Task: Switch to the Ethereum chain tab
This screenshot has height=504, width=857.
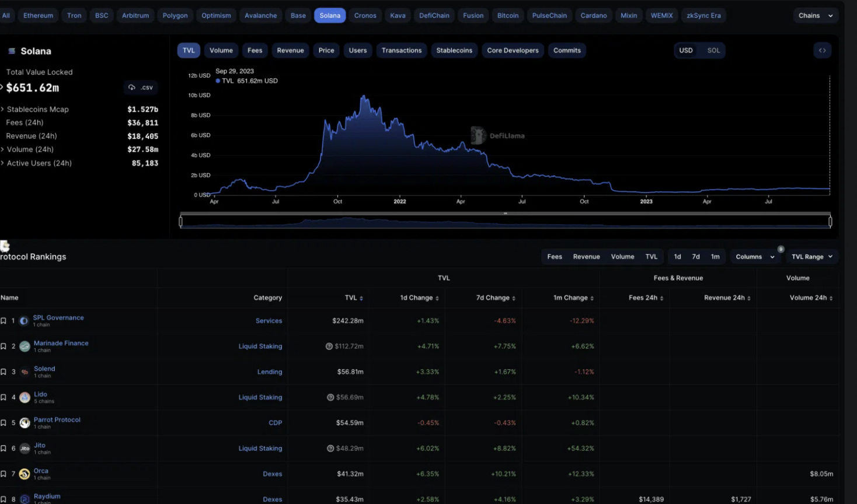Action: click(x=39, y=16)
